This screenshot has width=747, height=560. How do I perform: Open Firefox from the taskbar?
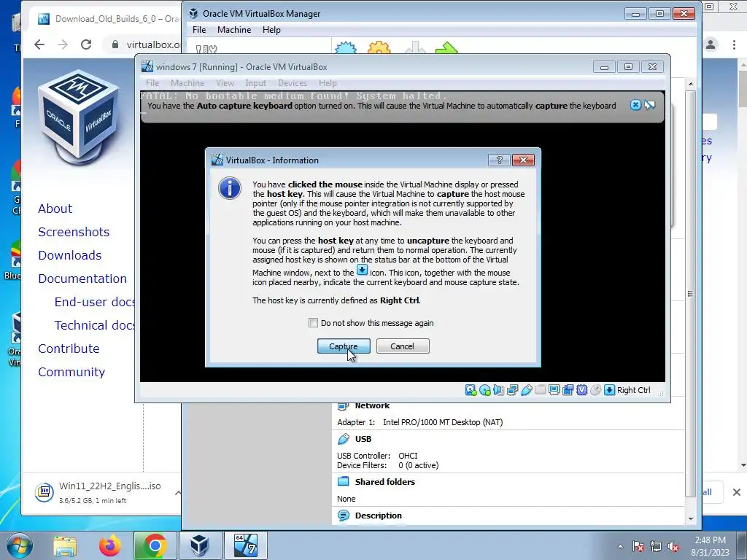(x=109, y=545)
